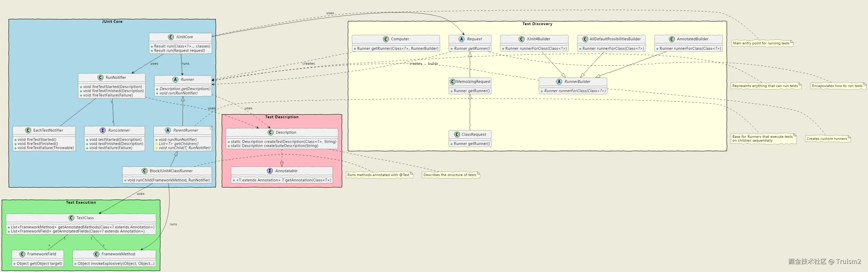Click the 'Main entry point for running tests' note
868x272 pixels.
[x=762, y=44]
